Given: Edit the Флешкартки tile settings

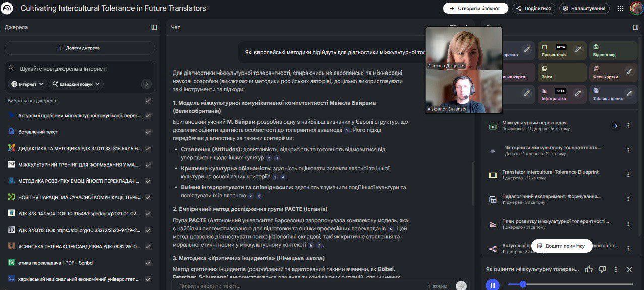Looking at the screenshot, I should (629, 72).
